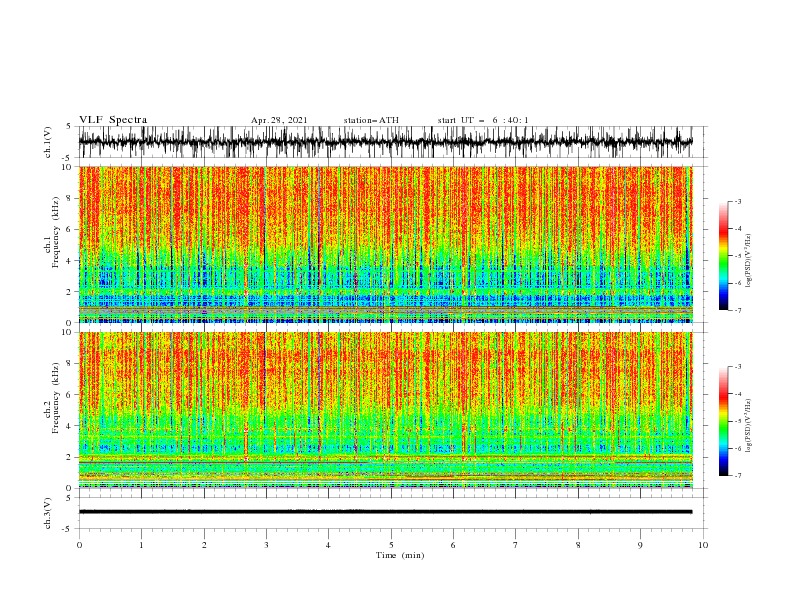Click the "10" tick on the time axis
Image resolution: width=792 pixels, height=612 pixels.
(703, 545)
